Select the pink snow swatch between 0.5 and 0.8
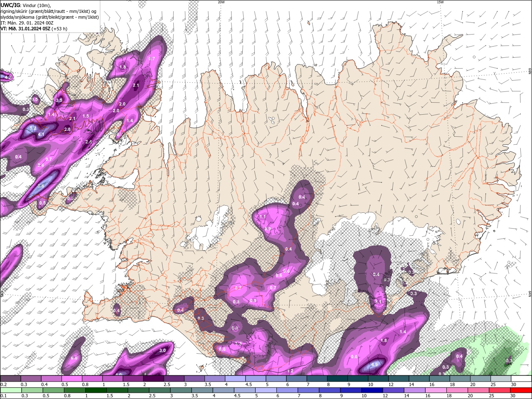The width and height of the screenshot is (532, 399). tap(71, 379)
